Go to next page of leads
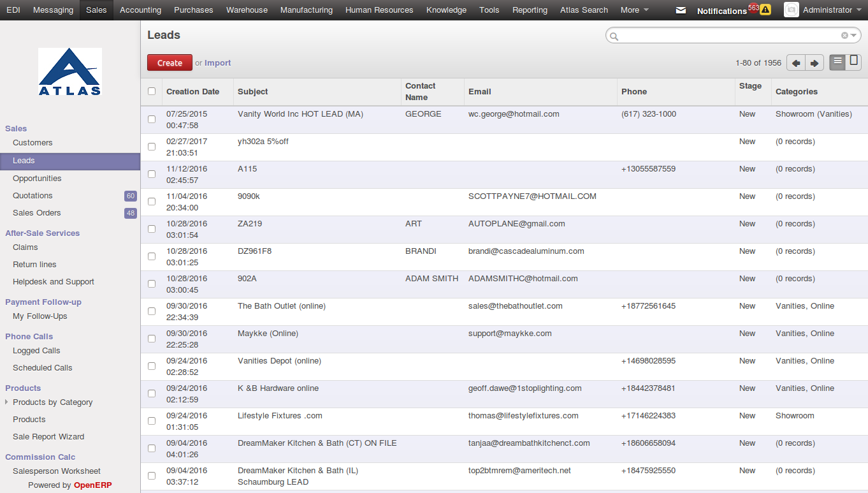 (814, 63)
